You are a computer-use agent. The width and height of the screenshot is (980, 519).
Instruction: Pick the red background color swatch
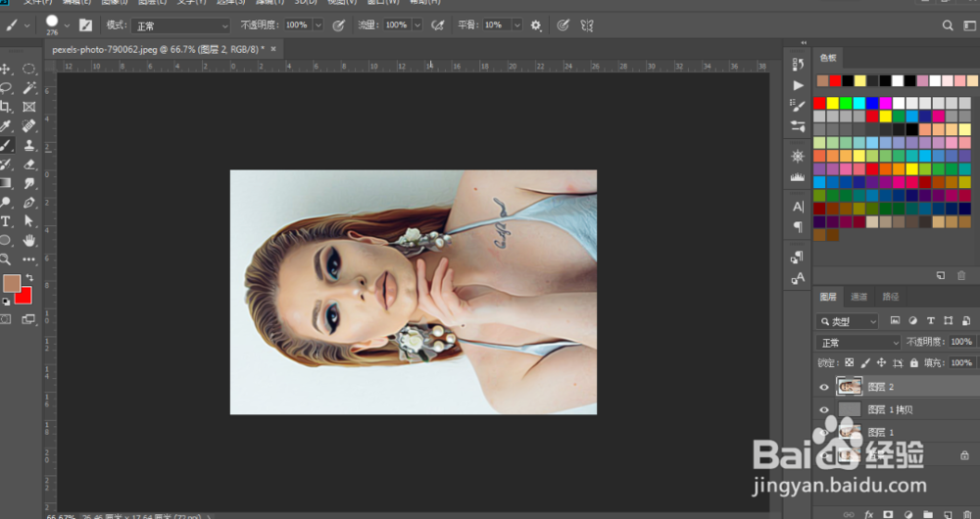25,298
